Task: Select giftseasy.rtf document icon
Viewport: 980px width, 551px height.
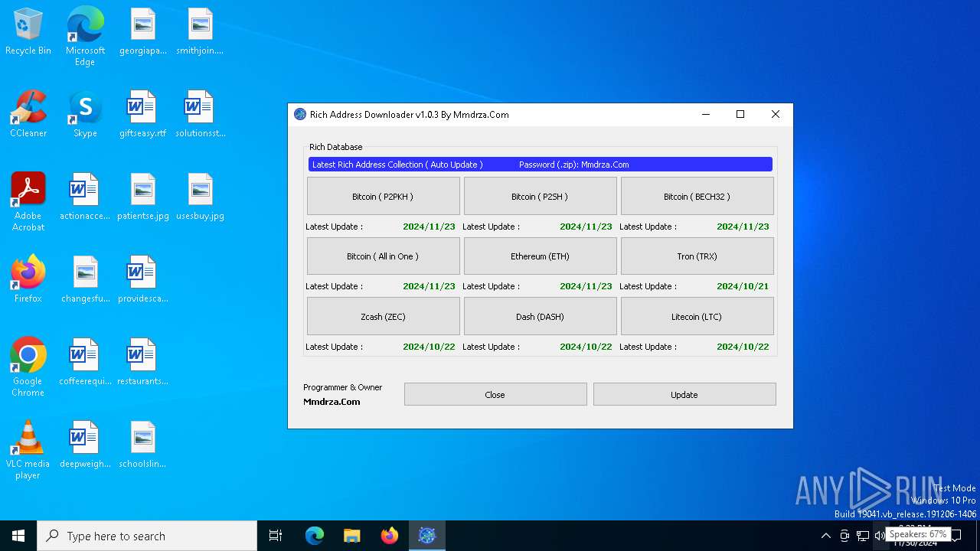Action: (x=142, y=115)
